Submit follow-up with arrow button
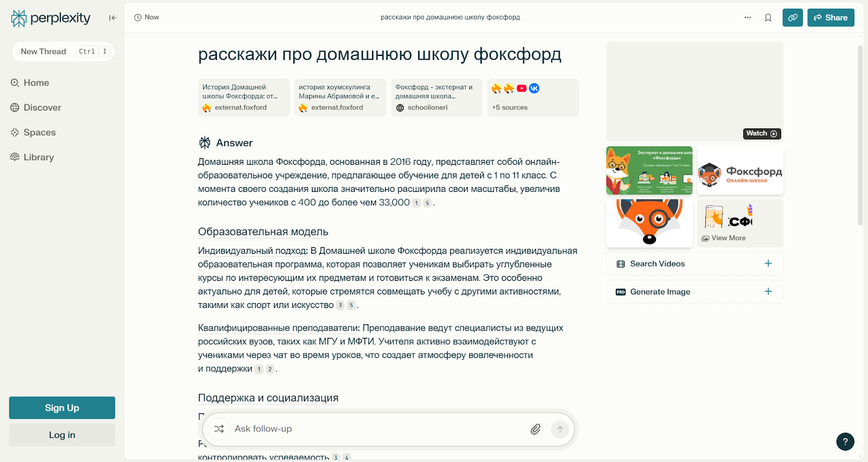 560,429
